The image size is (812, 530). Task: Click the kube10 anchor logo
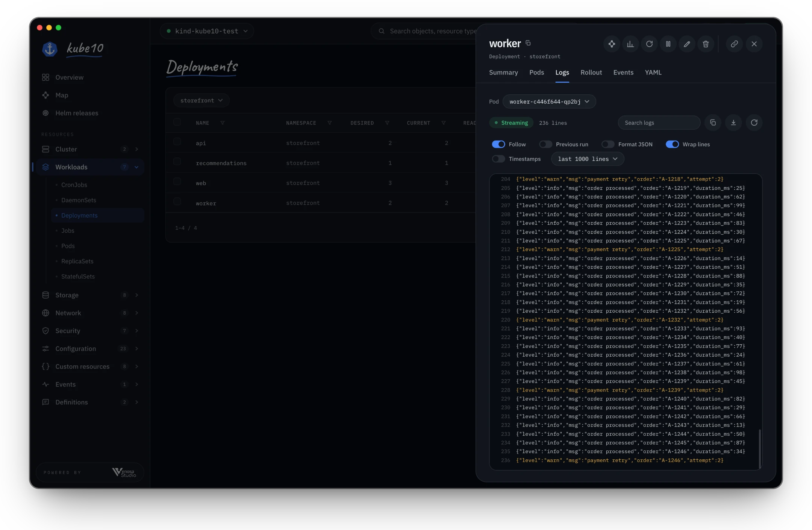[x=50, y=49]
